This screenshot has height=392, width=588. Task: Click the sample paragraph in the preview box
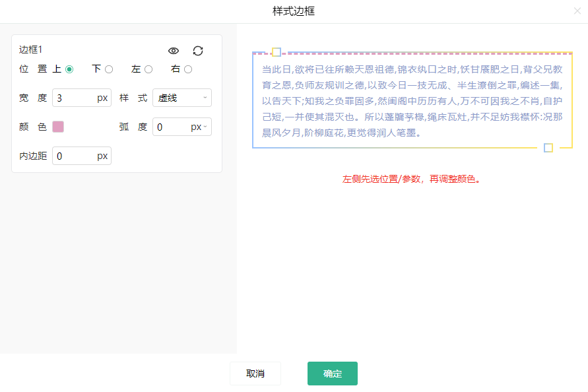click(412, 100)
